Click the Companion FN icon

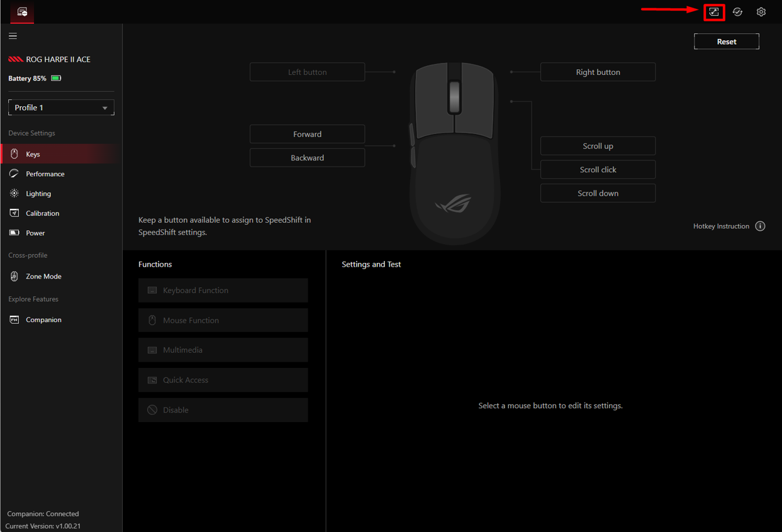pyautogui.click(x=14, y=319)
